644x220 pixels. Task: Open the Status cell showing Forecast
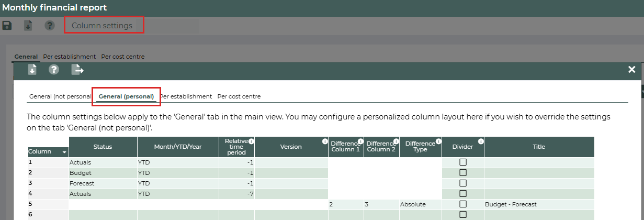[103, 183]
